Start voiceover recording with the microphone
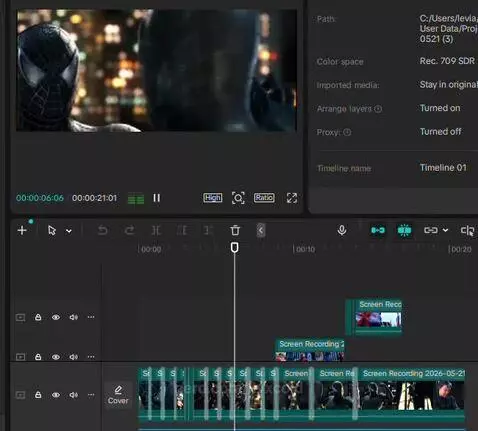This screenshot has height=431, width=478. pos(342,230)
